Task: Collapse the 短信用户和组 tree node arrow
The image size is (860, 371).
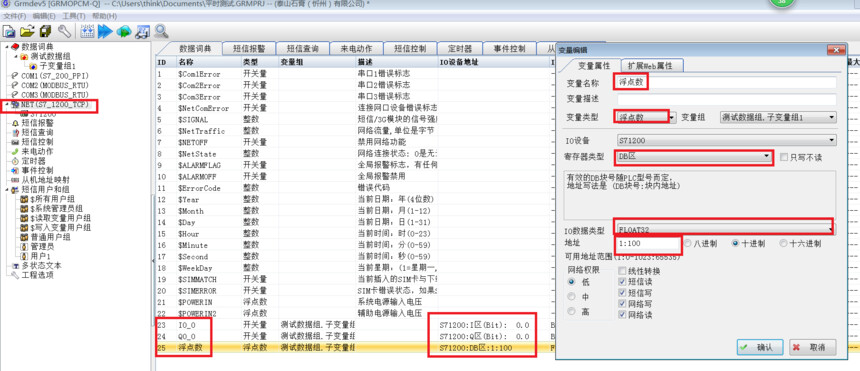Action: (x=7, y=189)
